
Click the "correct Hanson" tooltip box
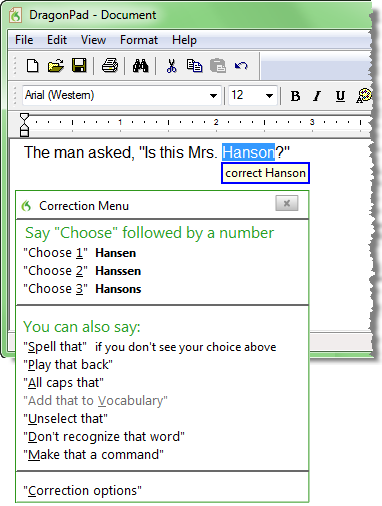coord(265,173)
